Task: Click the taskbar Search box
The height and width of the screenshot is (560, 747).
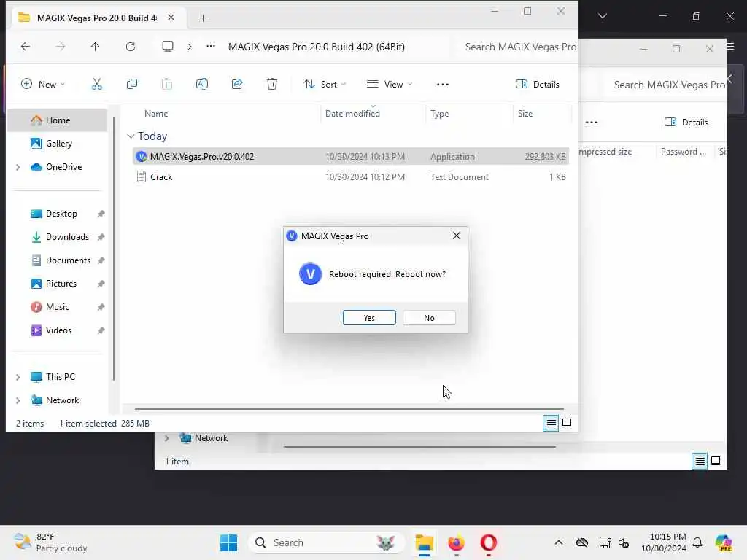Action: (x=326, y=542)
